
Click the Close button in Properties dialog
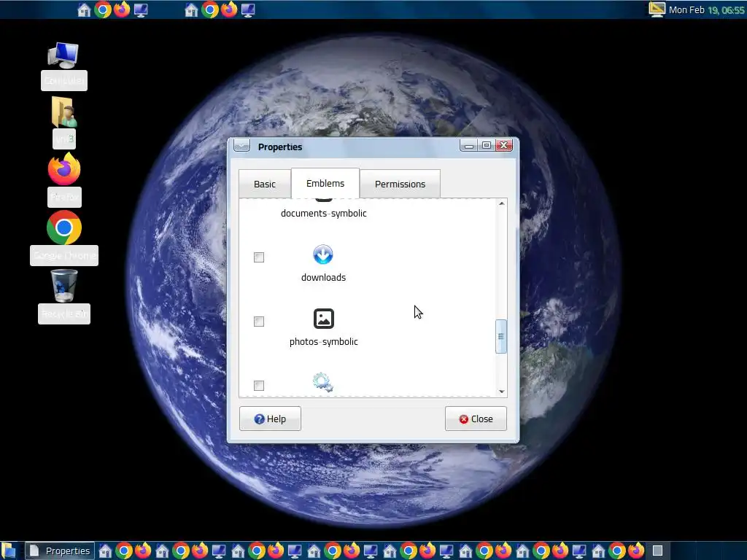(x=476, y=419)
